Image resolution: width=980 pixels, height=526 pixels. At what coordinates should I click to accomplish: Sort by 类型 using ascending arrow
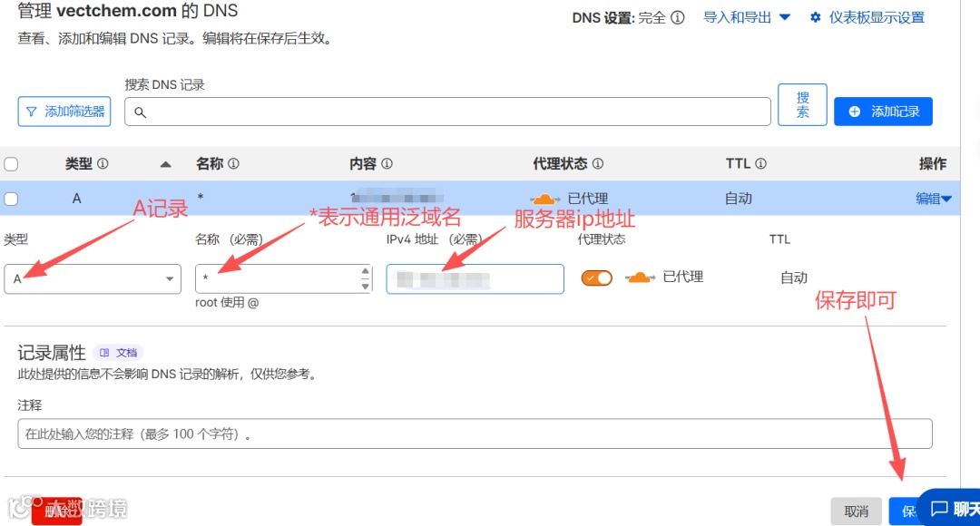[x=165, y=164]
